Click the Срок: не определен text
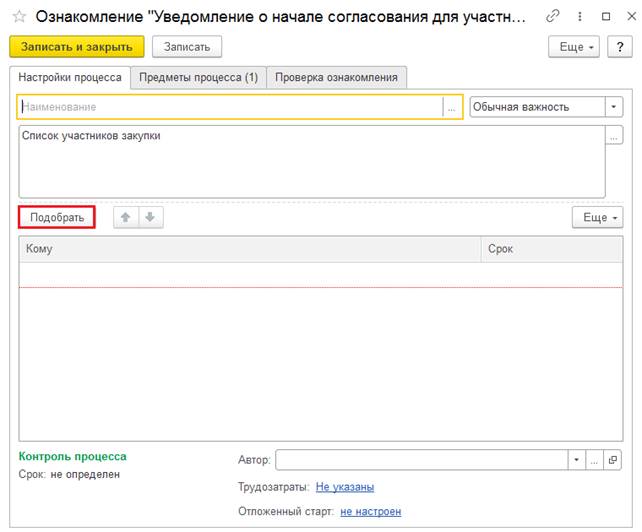The width and height of the screenshot is (642, 532). click(69, 475)
